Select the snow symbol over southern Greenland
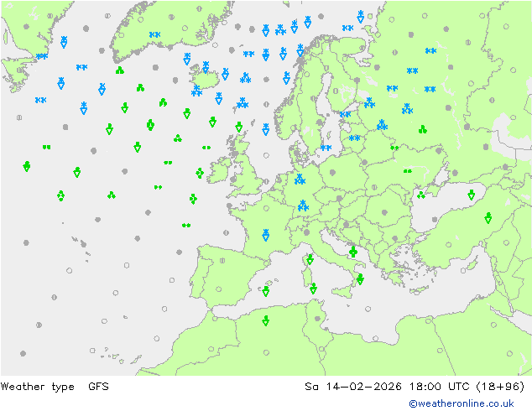 coord(154,34)
